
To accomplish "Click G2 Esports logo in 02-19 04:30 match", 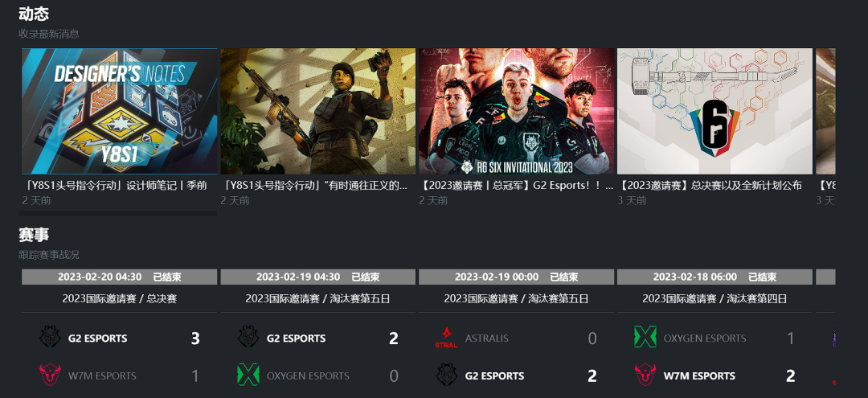I will pos(248,337).
